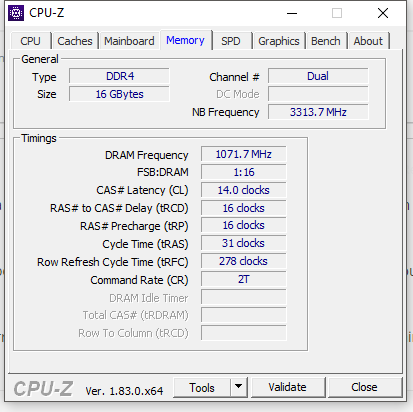The width and height of the screenshot is (413, 412).
Task: Select the 16 GBytes size value
Action: (119, 94)
